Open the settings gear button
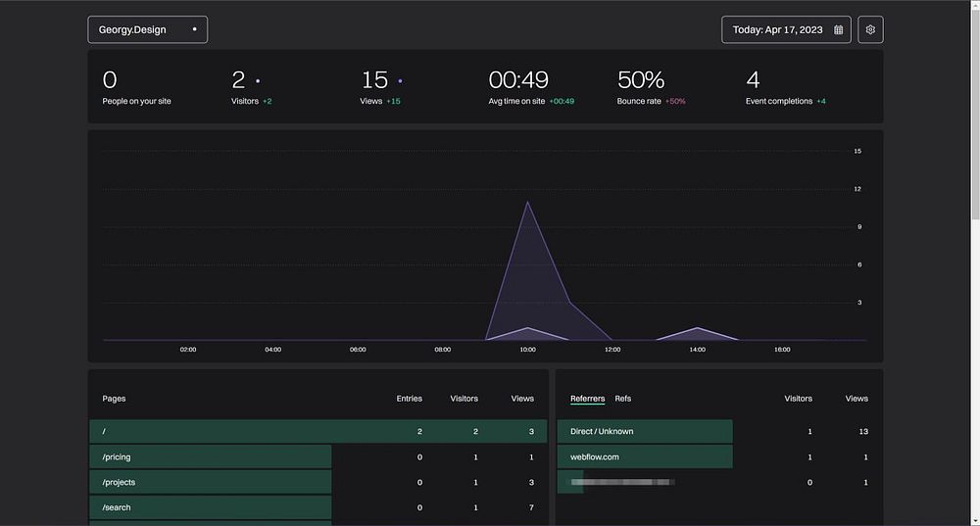 tap(870, 29)
